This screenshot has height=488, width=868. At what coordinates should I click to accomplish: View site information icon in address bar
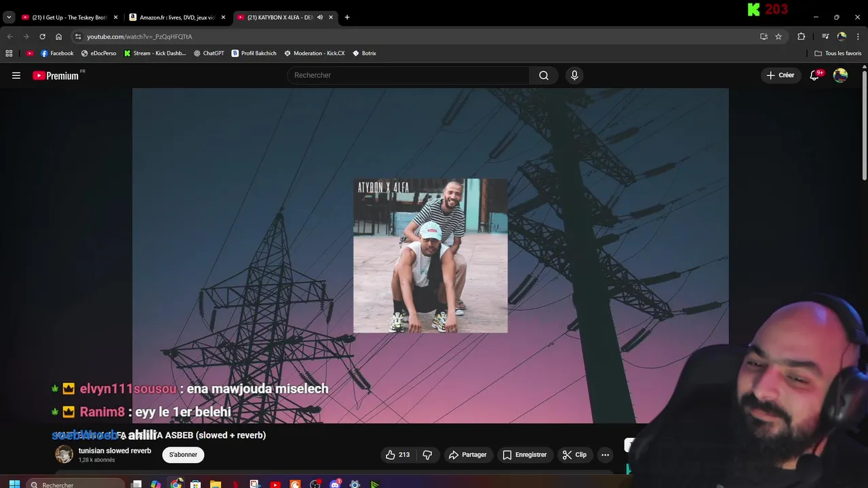[x=78, y=37]
